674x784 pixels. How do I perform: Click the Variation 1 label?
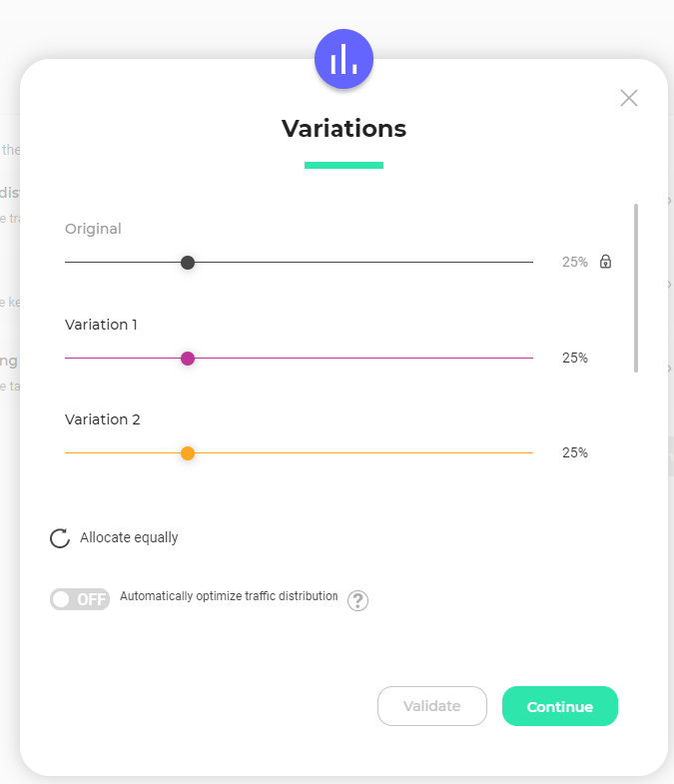tap(101, 325)
